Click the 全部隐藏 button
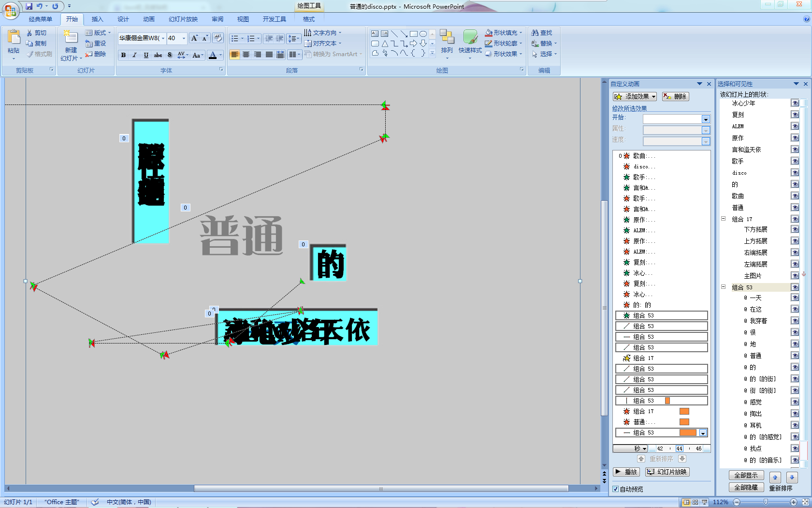The width and height of the screenshot is (812, 508). [x=746, y=487]
